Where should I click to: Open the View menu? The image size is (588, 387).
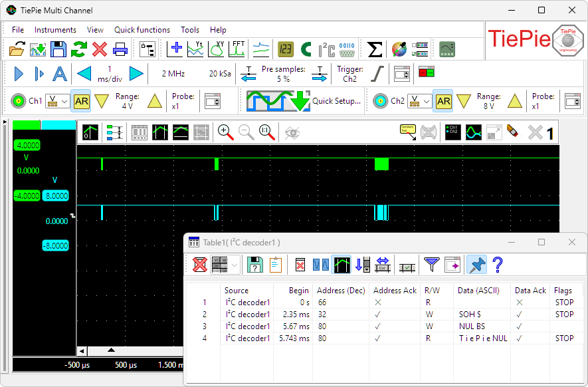(x=95, y=30)
